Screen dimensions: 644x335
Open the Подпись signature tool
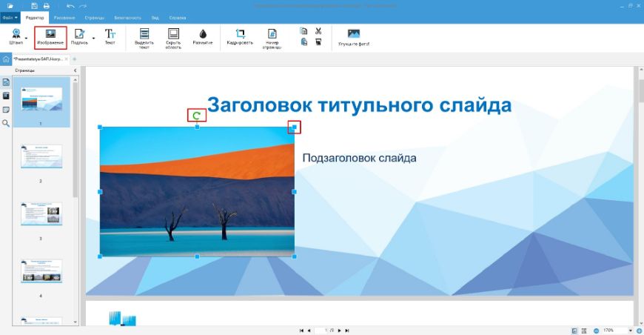[79, 36]
